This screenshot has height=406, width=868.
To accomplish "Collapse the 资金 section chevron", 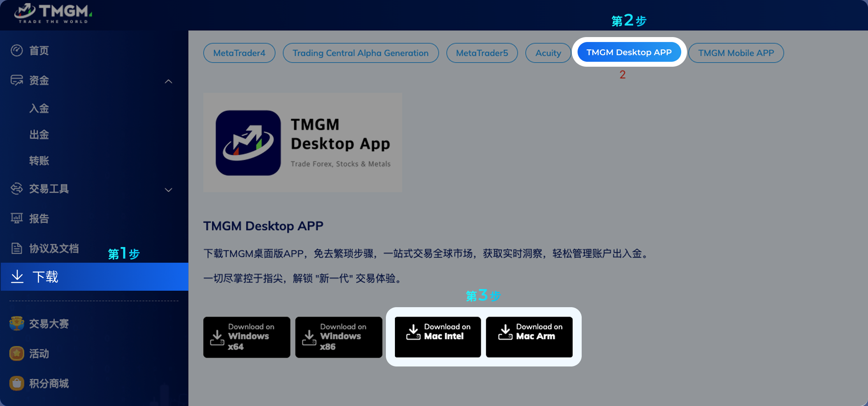I will pyautogui.click(x=168, y=81).
